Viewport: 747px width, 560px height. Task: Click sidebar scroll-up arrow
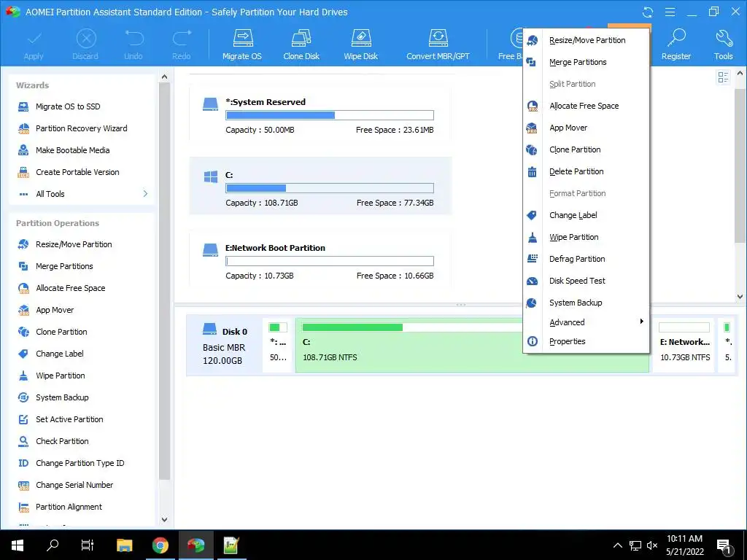164,77
